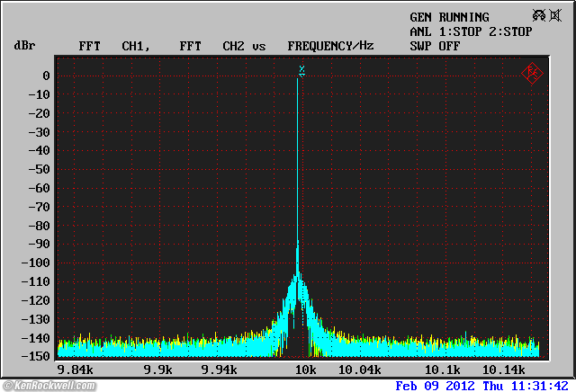Click the 10k frequency axis label
Viewport: 576px width, 392px height.
pyautogui.click(x=306, y=370)
